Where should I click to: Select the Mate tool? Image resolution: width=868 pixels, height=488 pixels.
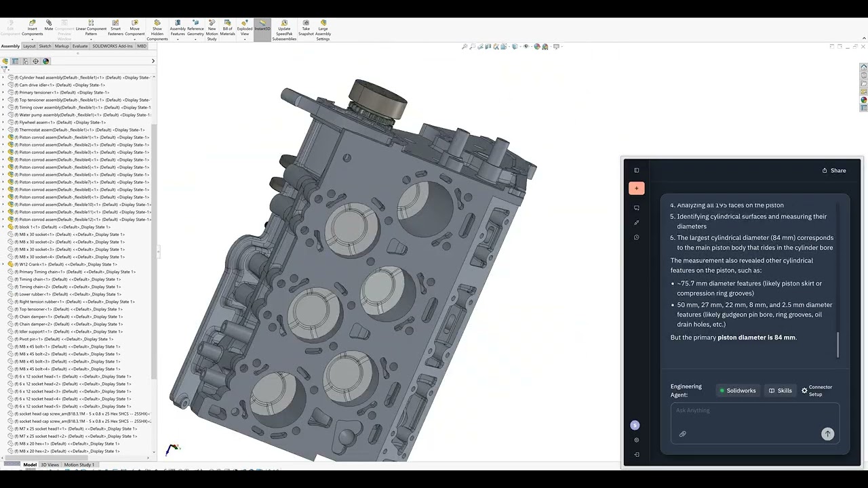point(49,25)
